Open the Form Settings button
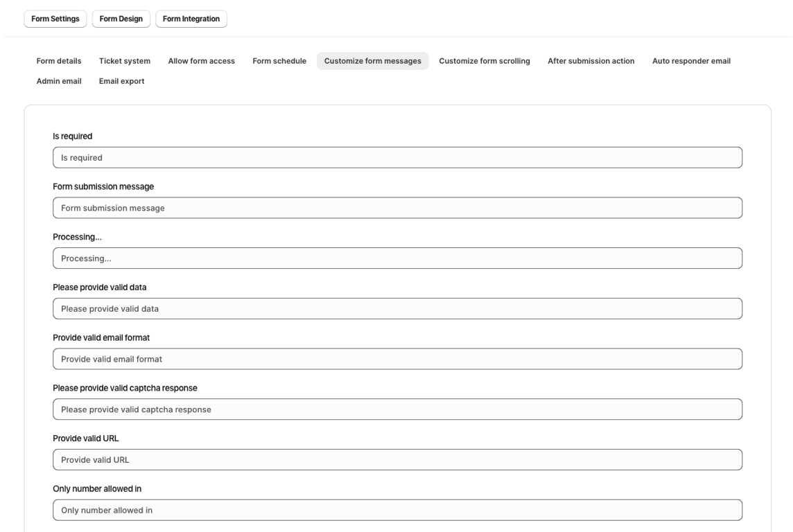Screen dimensions: 793x532 click(55, 19)
